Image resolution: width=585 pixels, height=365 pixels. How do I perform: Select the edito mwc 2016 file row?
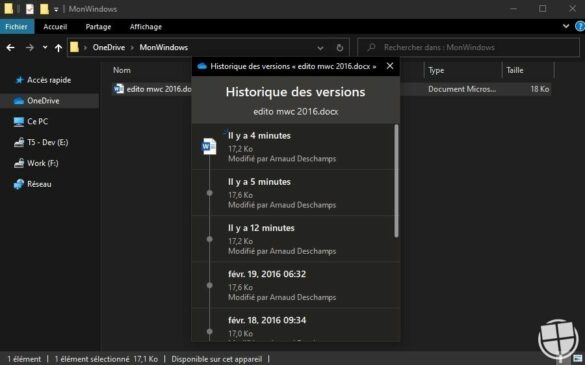click(331, 89)
